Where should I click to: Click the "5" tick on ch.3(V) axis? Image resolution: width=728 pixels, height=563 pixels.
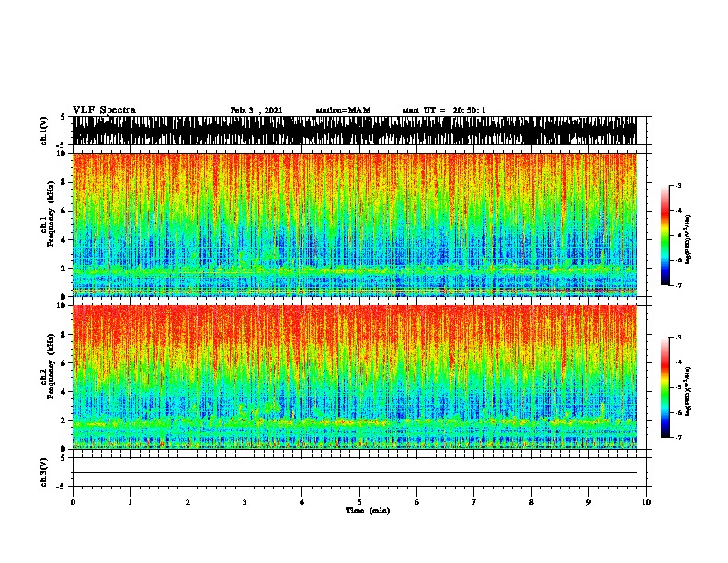pos(63,458)
